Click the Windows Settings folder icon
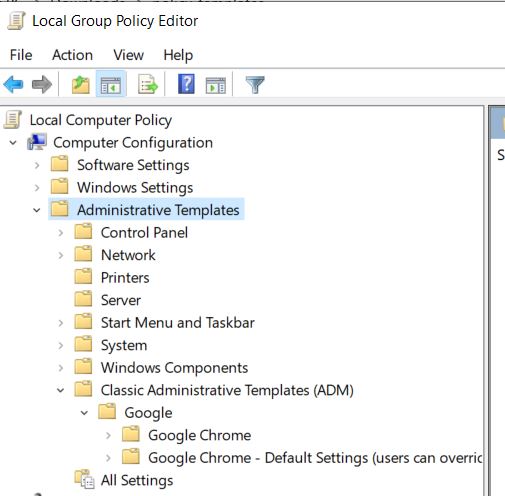Image resolution: width=505 pixels, height=496 pixels. click(x=60, y=186)
